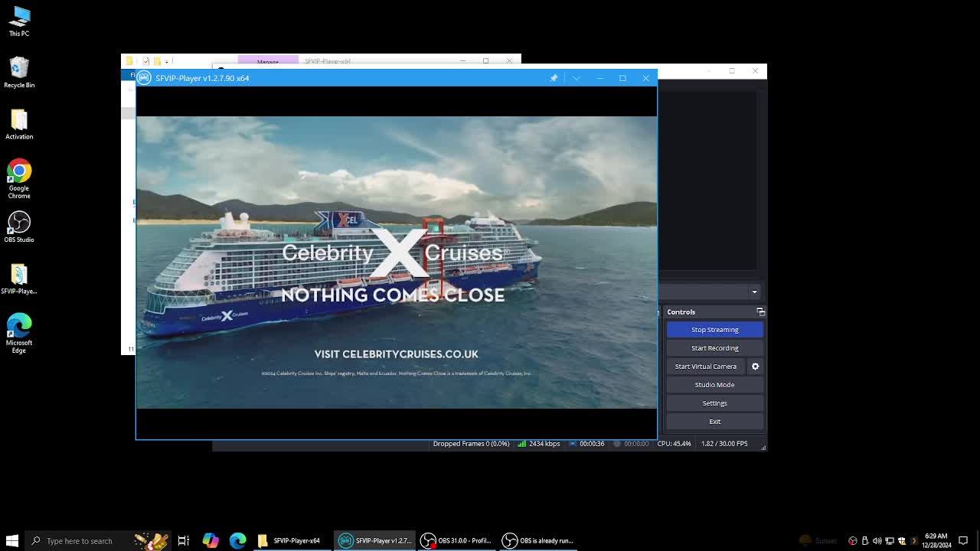The width and height of the screenshot is (980, 551).
Task: Switch to SFVIP-Player v1.2.7 taskbar item
Action: pos(375,540)
